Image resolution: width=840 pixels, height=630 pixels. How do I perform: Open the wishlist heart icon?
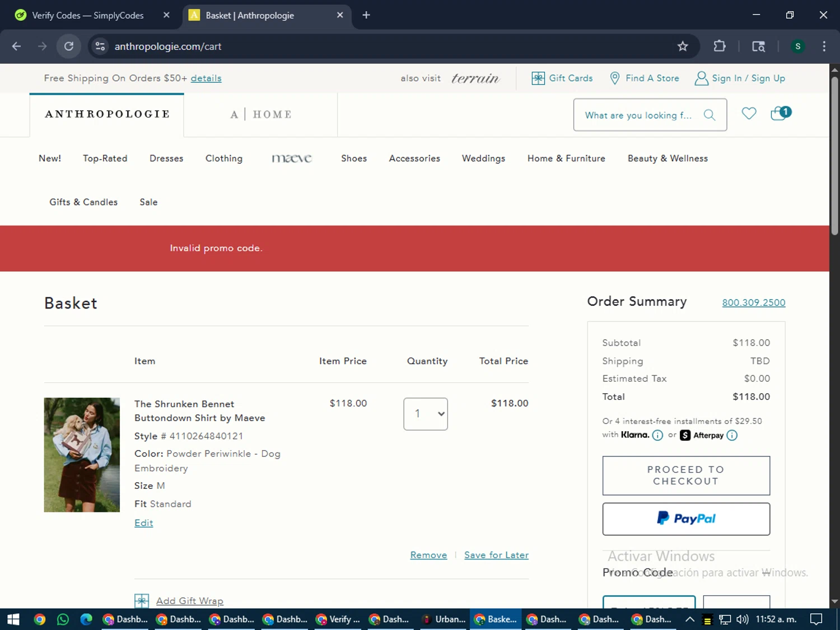[749, 114]
